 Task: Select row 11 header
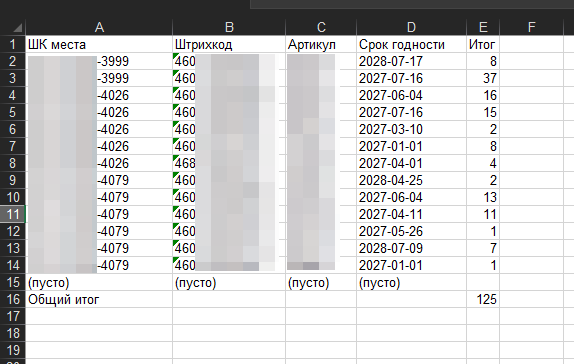[x=12, y=214]
